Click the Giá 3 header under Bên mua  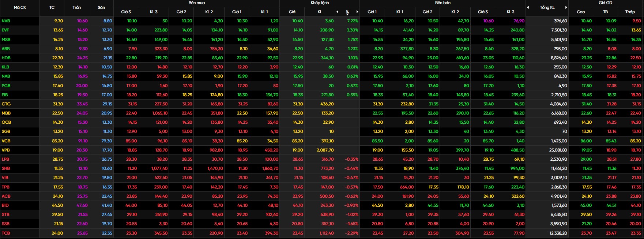coord(126,12)
